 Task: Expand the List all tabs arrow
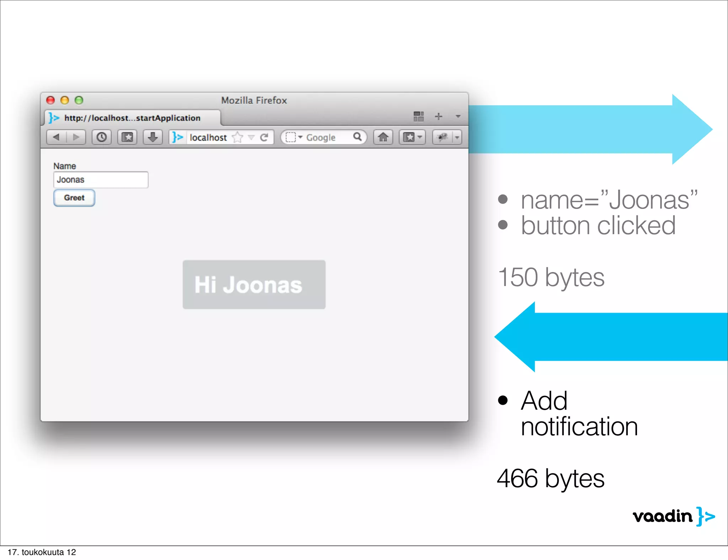pos(458,116)
